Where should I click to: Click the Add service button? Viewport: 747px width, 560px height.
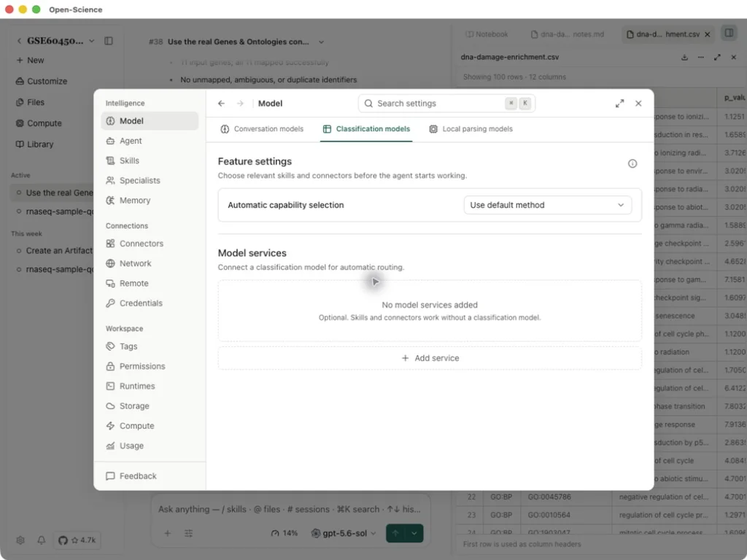click(x=430, y=358)
